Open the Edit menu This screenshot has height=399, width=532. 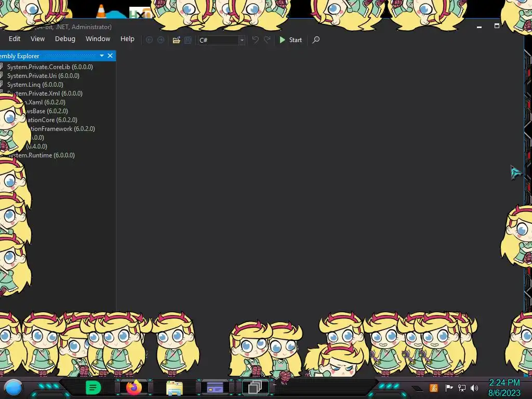tap(14, 38)
